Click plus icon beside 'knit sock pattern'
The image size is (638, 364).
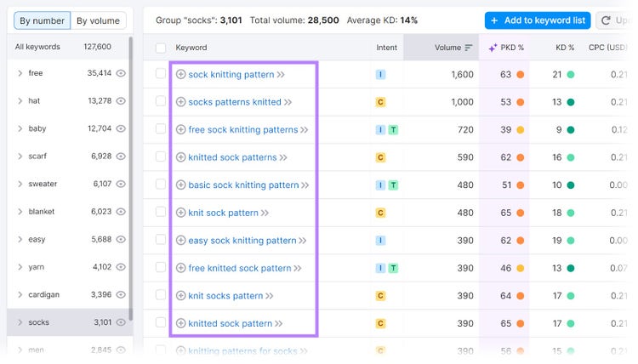180,213
